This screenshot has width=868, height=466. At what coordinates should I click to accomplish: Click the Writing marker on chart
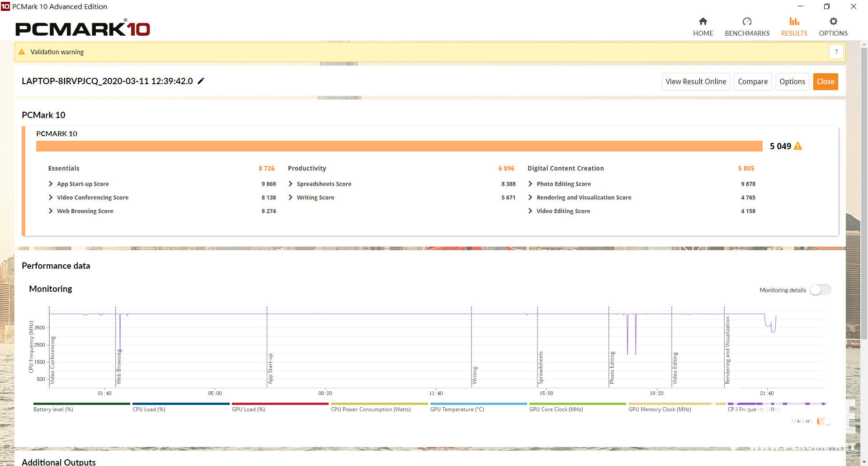click(475, 376)
